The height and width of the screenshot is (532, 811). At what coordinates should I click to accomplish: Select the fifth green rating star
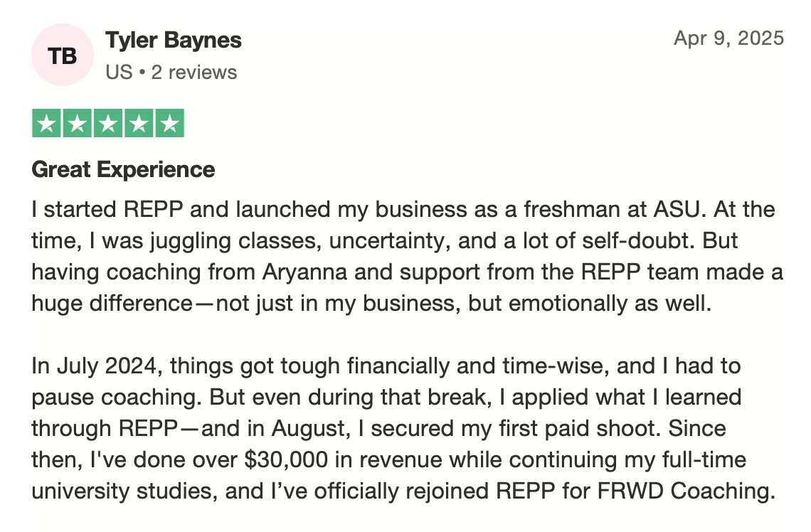point(169,123)
